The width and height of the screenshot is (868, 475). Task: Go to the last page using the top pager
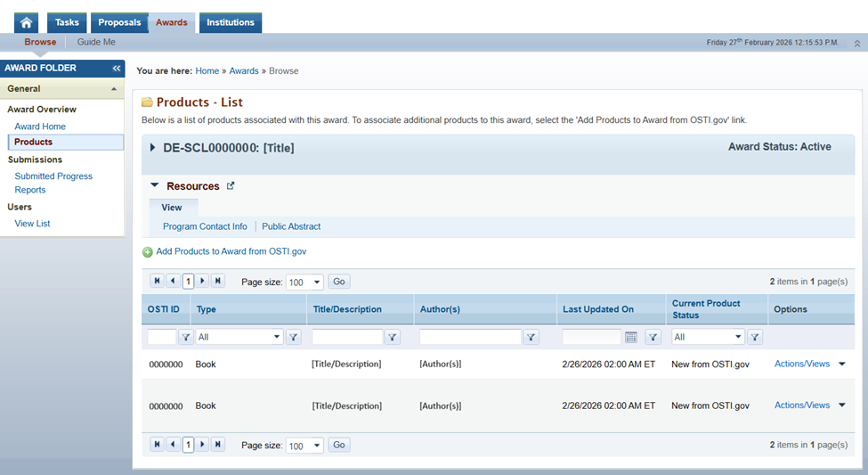tap(217, 281)
